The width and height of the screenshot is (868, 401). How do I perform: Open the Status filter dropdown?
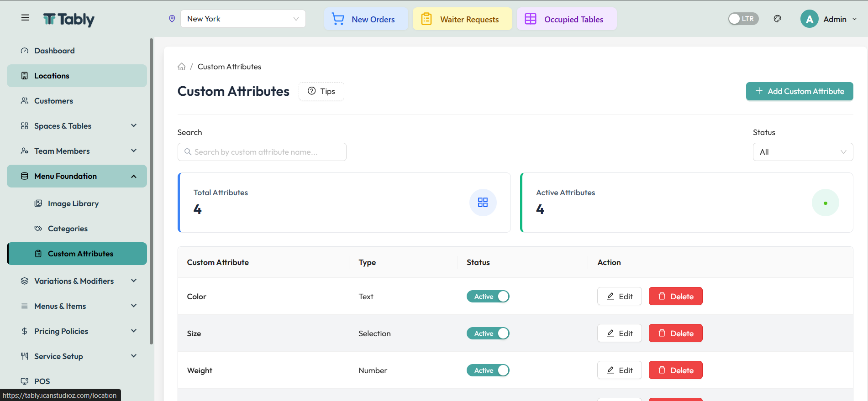tap(803, 152)
